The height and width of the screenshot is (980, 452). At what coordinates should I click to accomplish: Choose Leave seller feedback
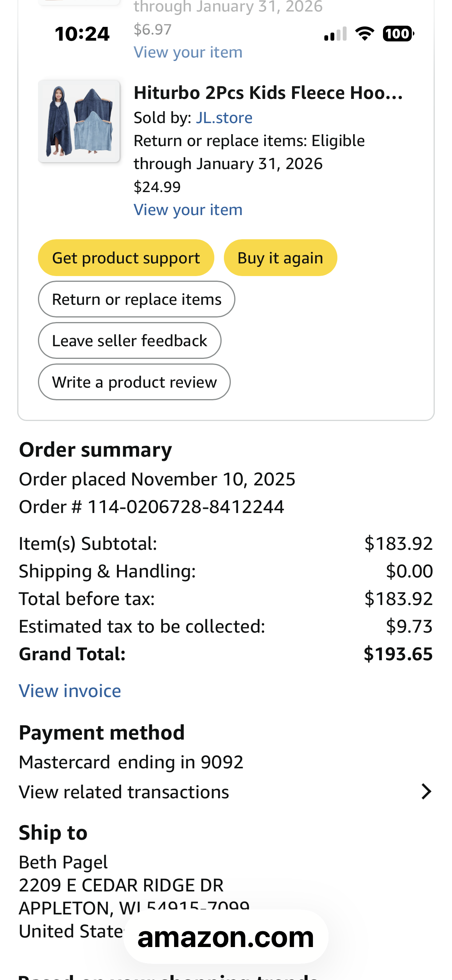[130, 340]
